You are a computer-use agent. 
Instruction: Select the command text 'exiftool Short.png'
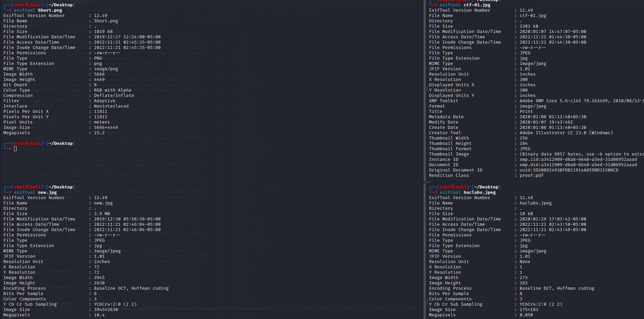38,10
